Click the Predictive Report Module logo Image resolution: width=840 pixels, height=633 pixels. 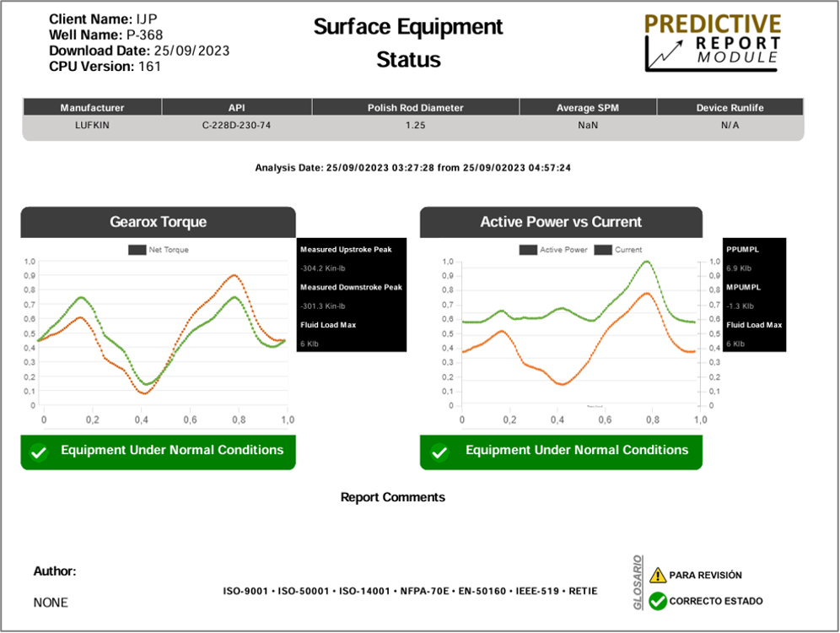(x=713, y=42)
